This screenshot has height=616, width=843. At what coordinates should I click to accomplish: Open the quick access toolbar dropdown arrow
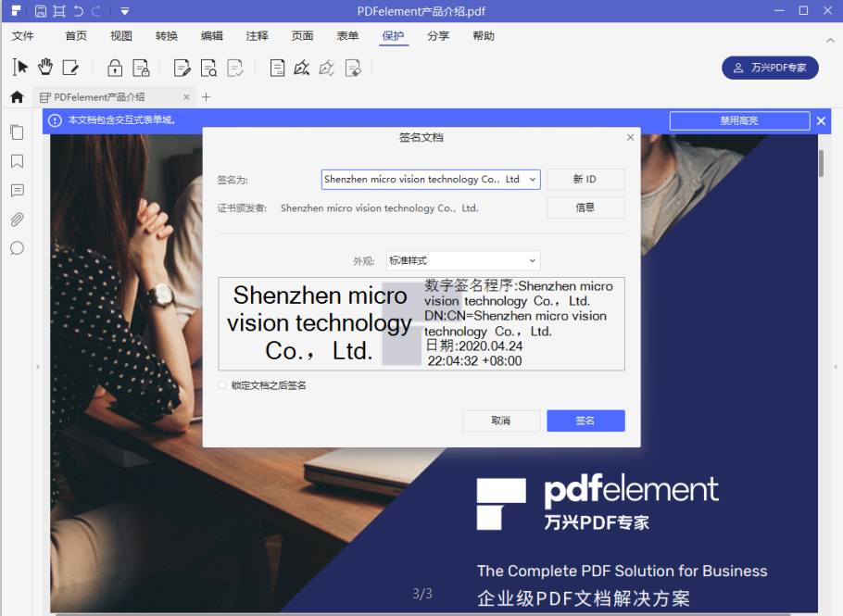point(125,11)
